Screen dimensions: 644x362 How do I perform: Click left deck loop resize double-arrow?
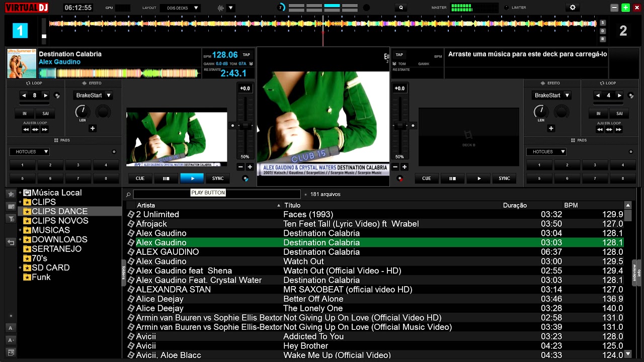click(35, 129)
